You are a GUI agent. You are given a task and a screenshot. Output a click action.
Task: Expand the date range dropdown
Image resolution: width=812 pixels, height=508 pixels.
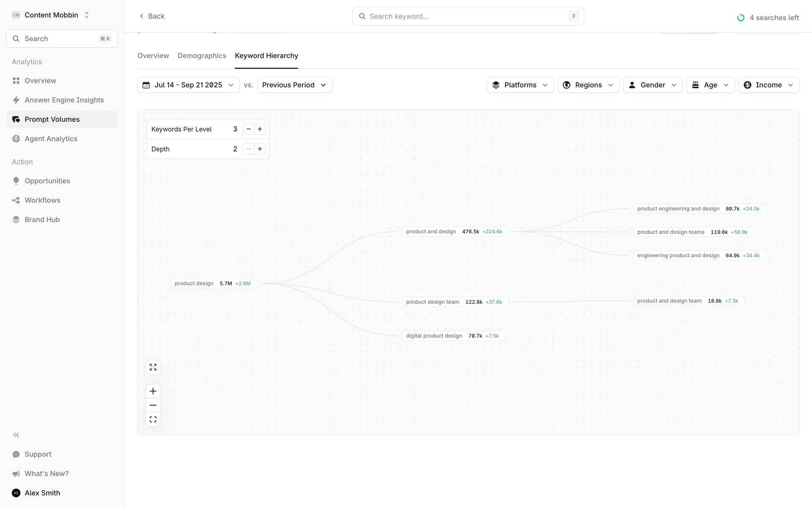(x=188, y=85)
